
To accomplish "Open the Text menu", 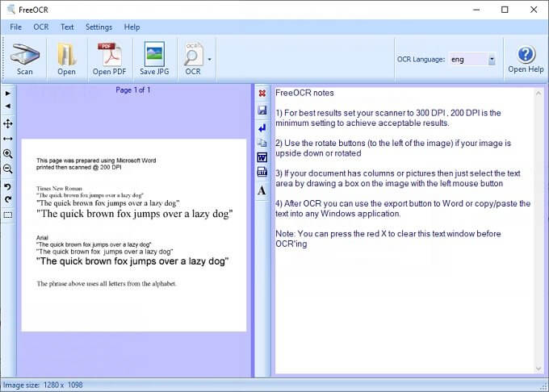I will point(67,27).
